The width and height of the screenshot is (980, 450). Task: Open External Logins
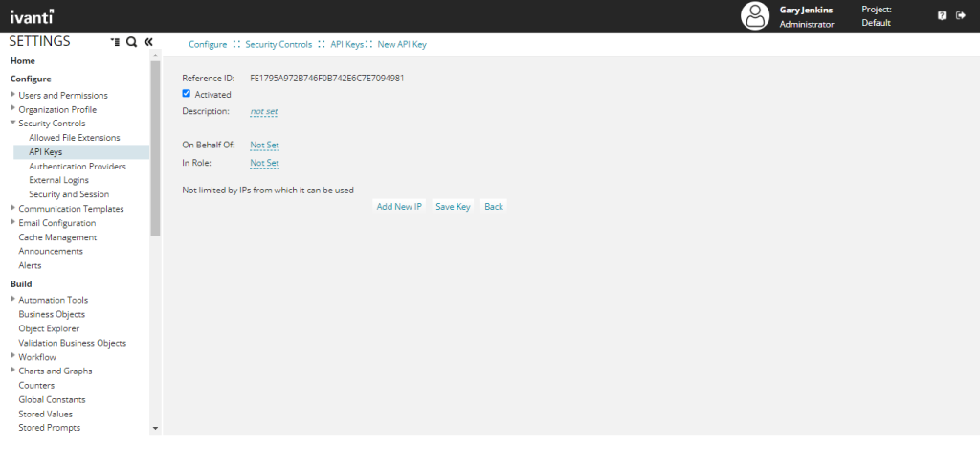[x=58, y=180]
